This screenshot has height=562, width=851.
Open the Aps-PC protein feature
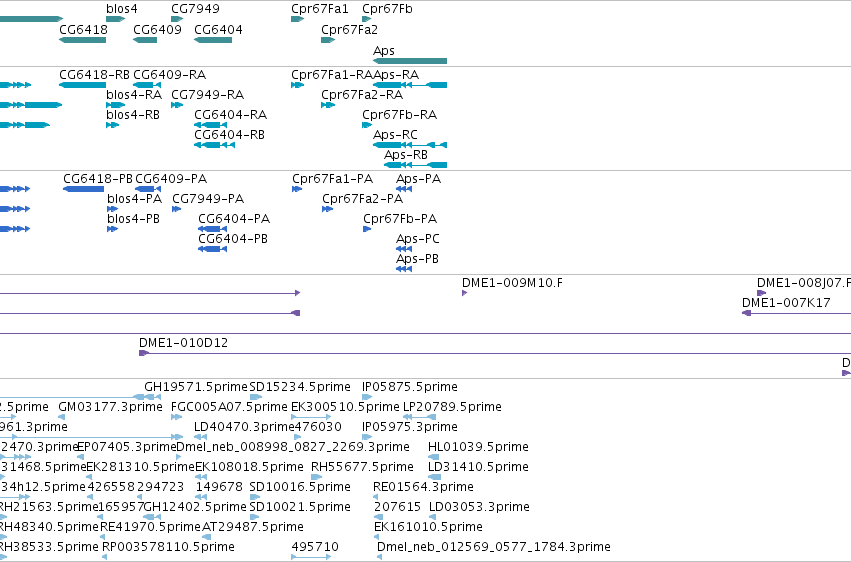point(404,249)
